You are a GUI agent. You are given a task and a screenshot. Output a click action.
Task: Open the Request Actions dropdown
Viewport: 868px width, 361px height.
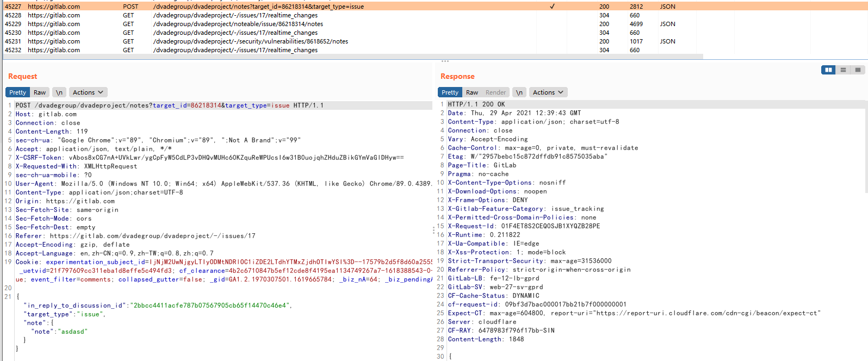tap(88, 92)
